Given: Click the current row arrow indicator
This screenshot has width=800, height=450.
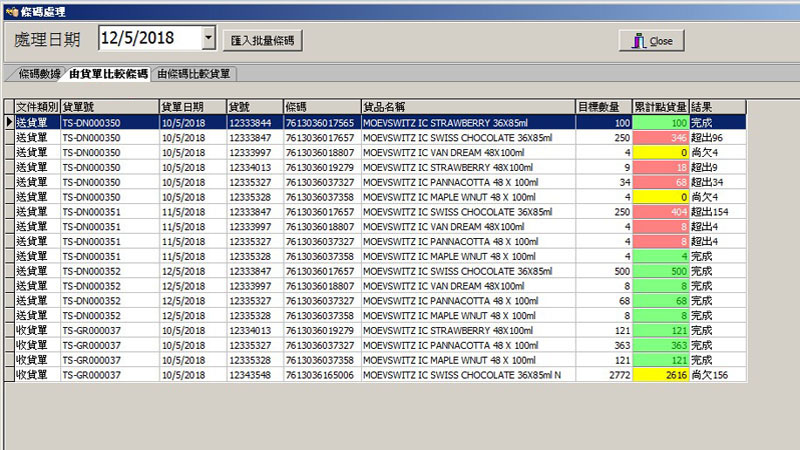Looking at the screenshot, I should (x=9, y=121).
